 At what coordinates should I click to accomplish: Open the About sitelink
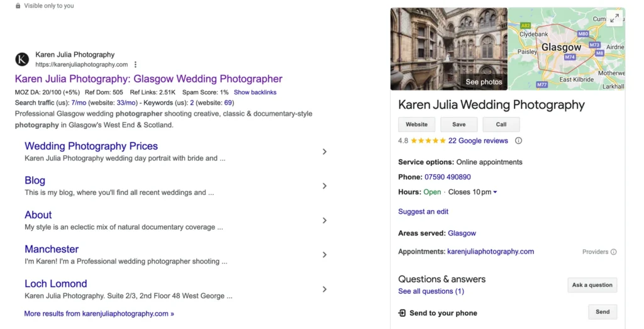tap(38, 215)
